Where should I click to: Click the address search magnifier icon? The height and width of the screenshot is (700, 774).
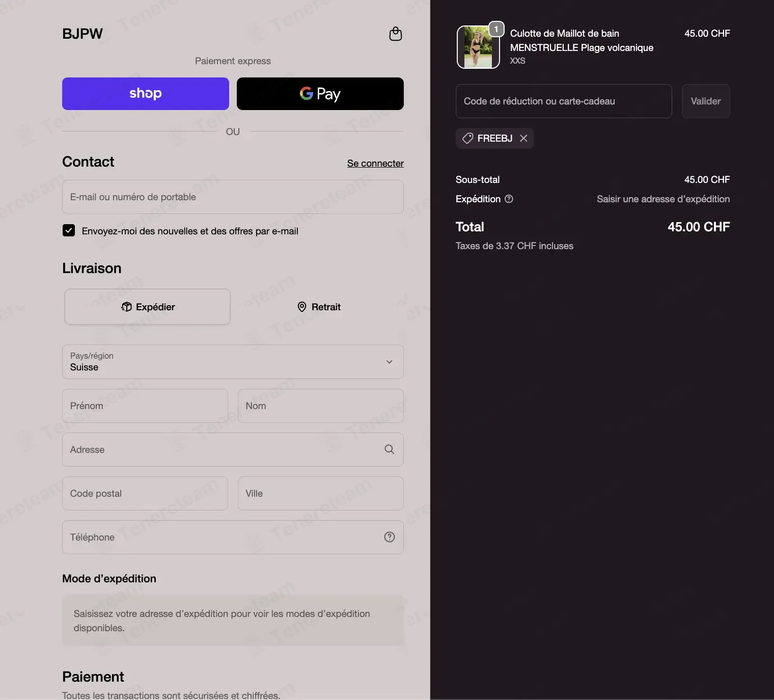pyautogui.click(x=390, y=449)
